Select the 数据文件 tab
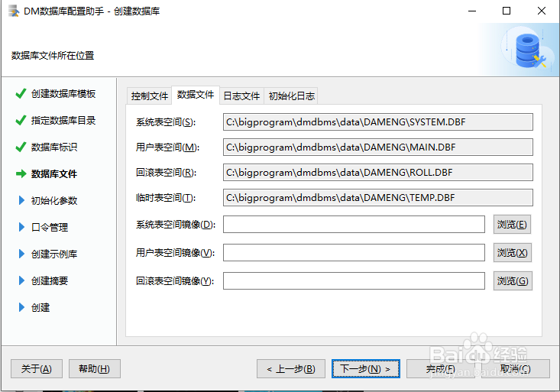This screenshot has width=560, height=392. point(196,95)
